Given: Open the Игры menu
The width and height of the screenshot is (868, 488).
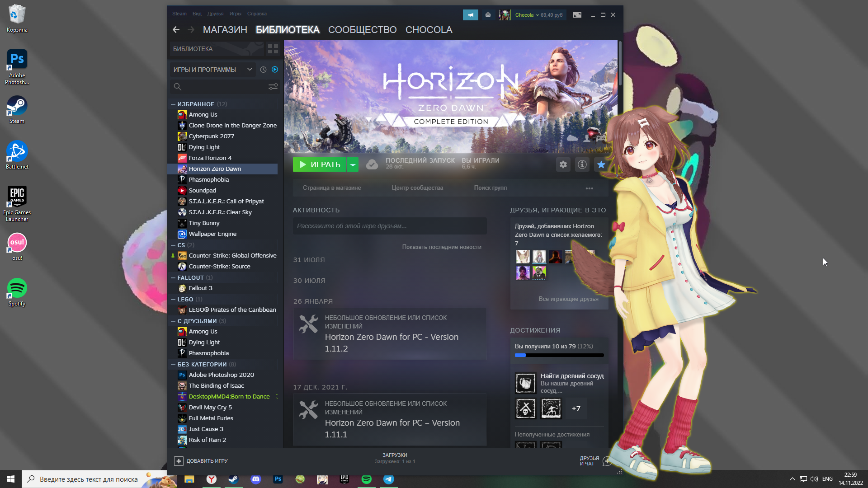Looking at the screenshot, I should tap(235, 14).
